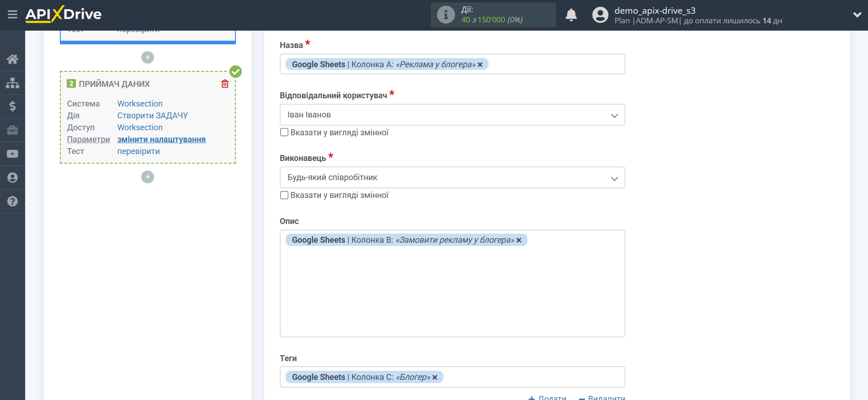Image resolution: width=868 pixels, height=400 pixels.
Task: Go to Home in sidebar
Action: click(12, 59)
